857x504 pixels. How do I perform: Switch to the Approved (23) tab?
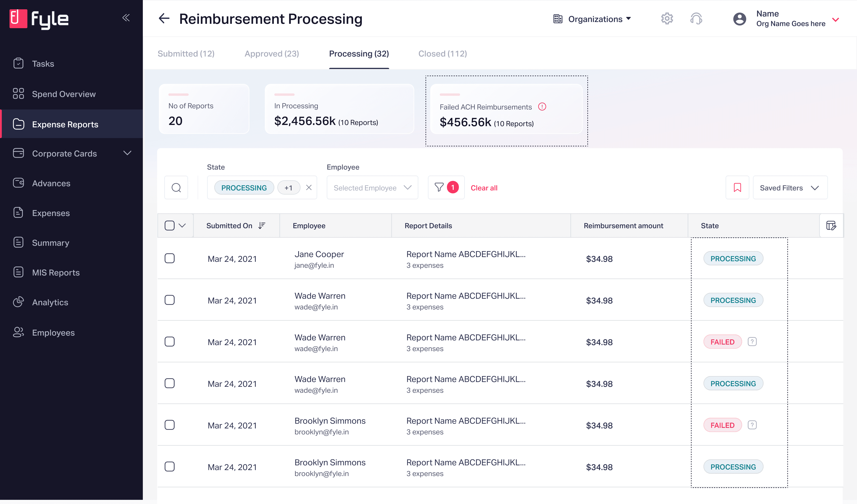(271, 54)
